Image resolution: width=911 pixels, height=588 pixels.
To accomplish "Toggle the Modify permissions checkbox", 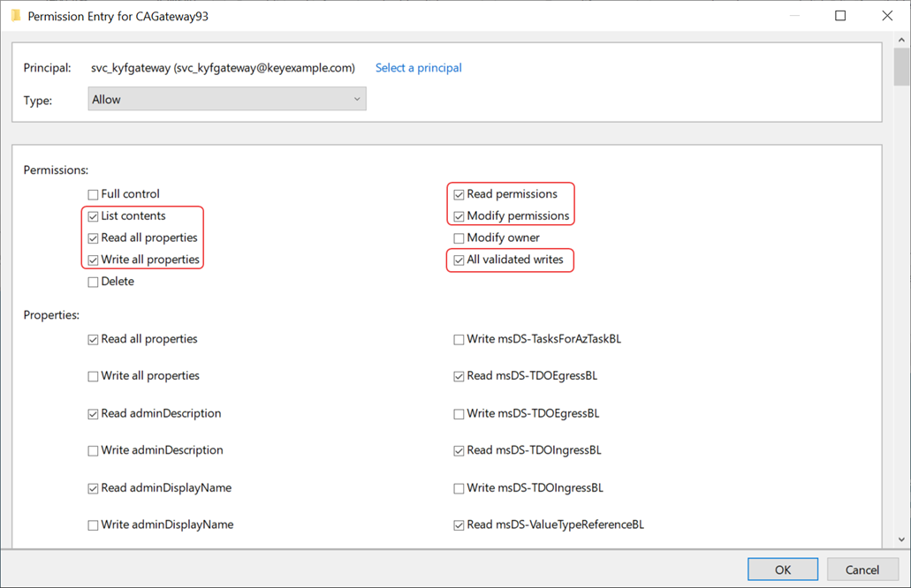I will 459,216.
